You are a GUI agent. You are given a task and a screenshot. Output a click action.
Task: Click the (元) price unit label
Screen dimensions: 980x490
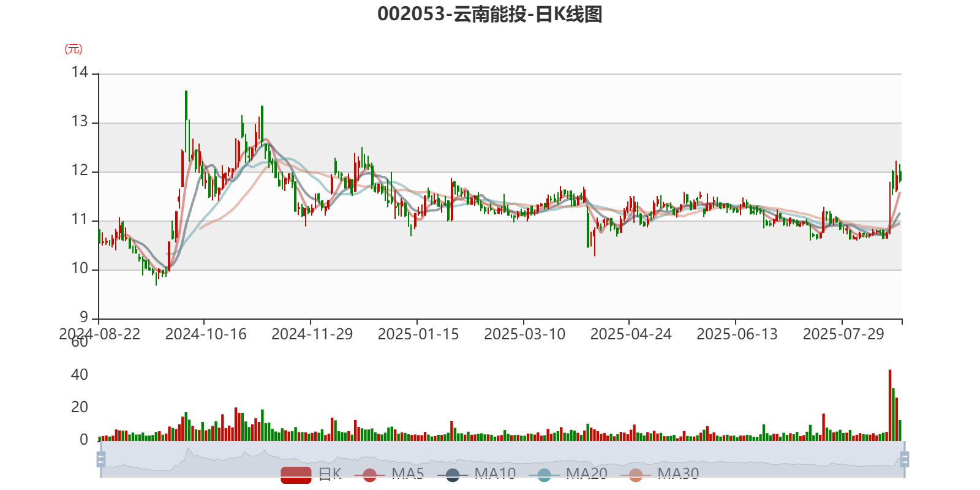point(73,49)
